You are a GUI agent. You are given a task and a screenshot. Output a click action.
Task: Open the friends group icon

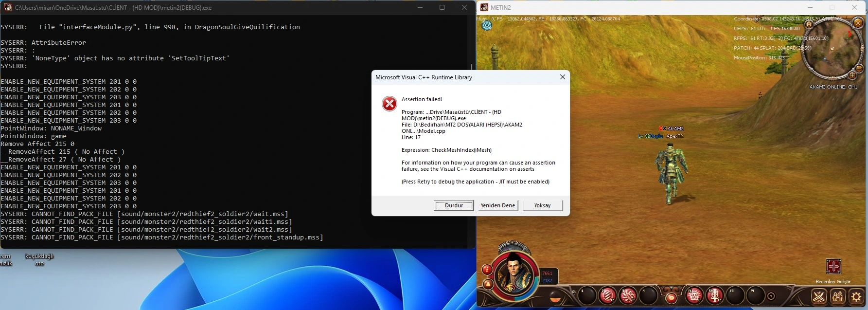coord(838,296)
